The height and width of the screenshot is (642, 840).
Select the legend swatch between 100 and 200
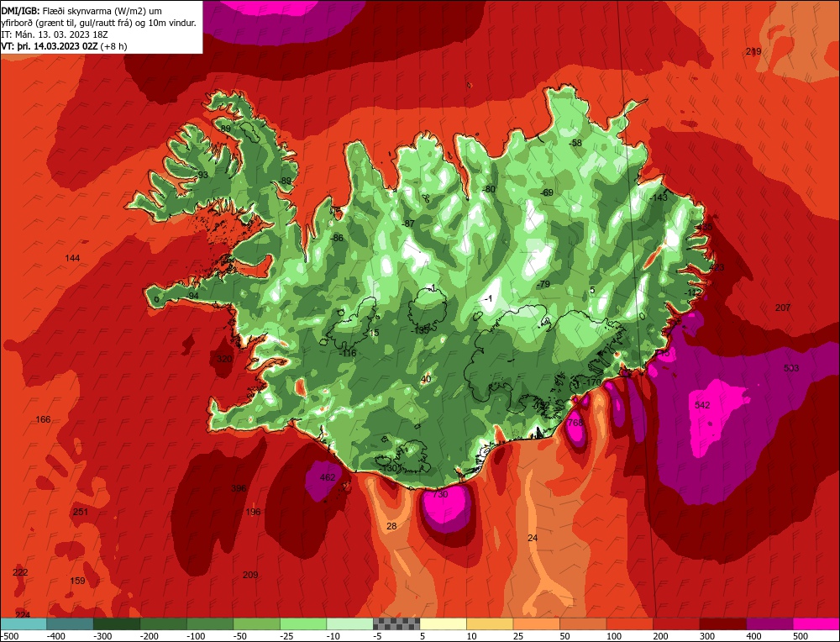pyautogui.click(x=630, y=624)
